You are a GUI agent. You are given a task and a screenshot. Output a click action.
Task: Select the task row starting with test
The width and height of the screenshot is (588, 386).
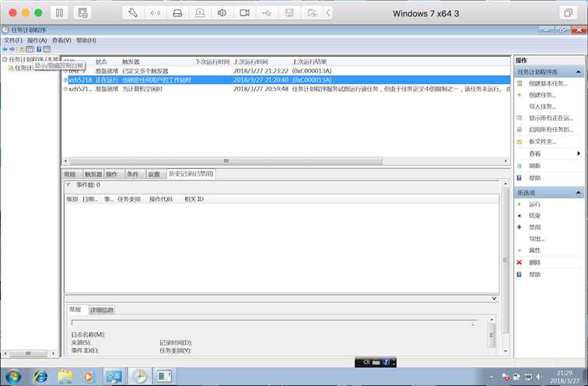(x=287, y=71)
